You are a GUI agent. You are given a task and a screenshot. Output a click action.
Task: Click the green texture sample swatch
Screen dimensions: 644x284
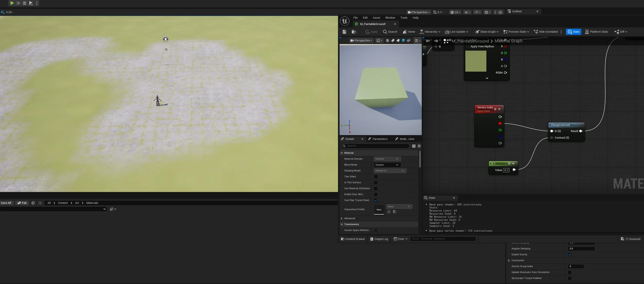click(x=476, y=61)
